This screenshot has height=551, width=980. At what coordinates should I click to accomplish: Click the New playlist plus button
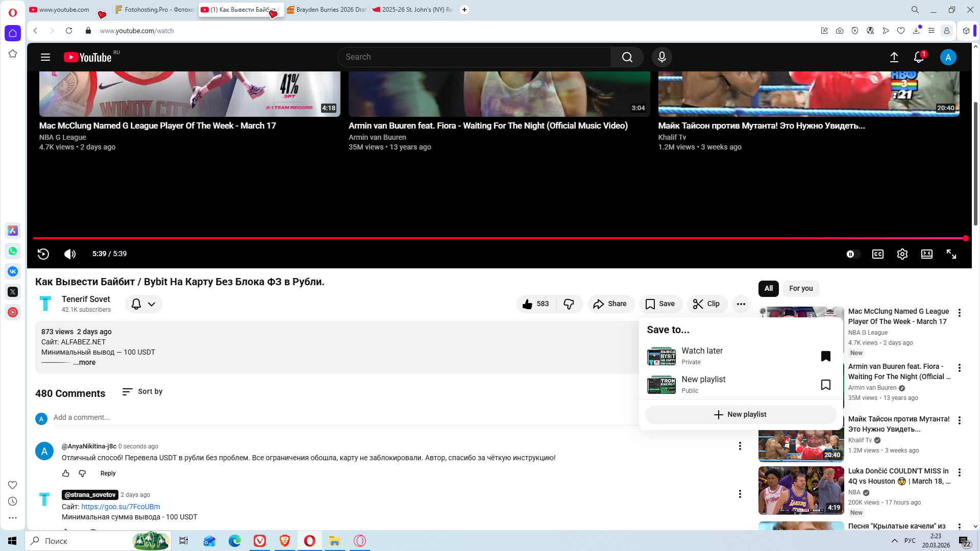click(740, 414)
